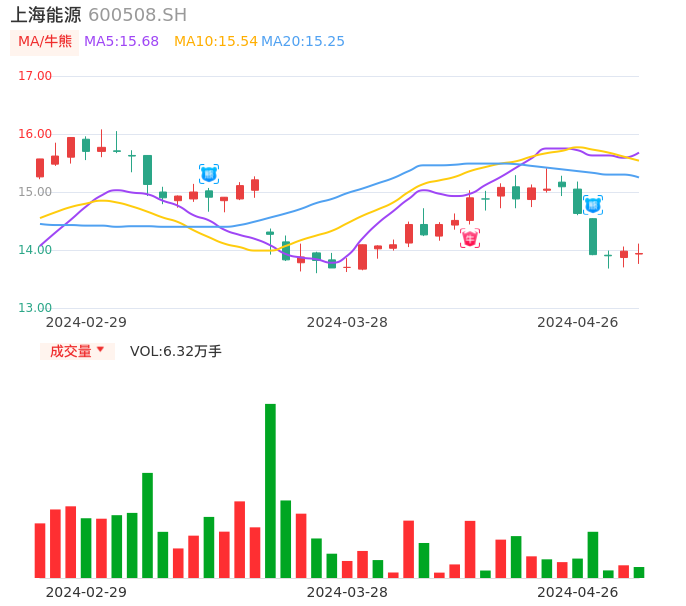Viewport: 686px width, 606px height.
Task: Click the 13.00 price axis label
Action: tap(35, 308)
